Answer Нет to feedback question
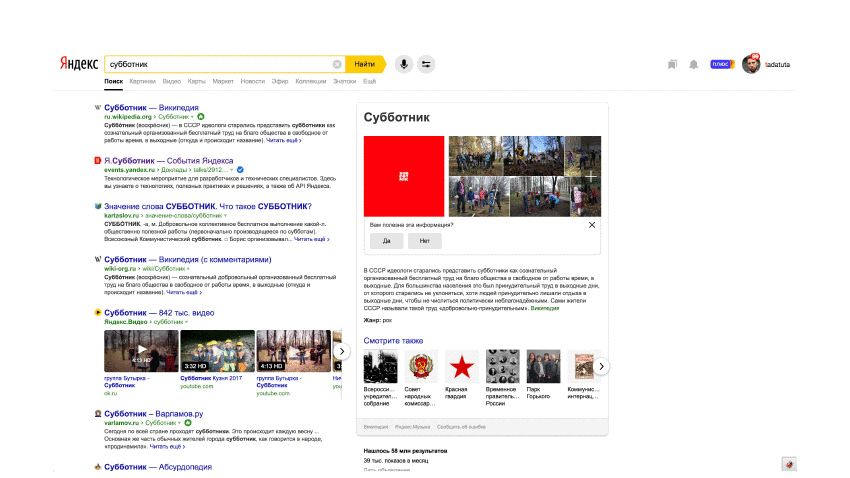The image size is (850, 478). pyautogui.click(x=424, y=241)
